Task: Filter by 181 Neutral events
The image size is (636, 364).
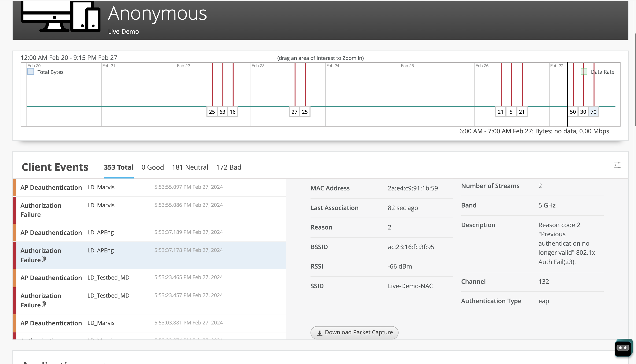Action: coord(190,167)
